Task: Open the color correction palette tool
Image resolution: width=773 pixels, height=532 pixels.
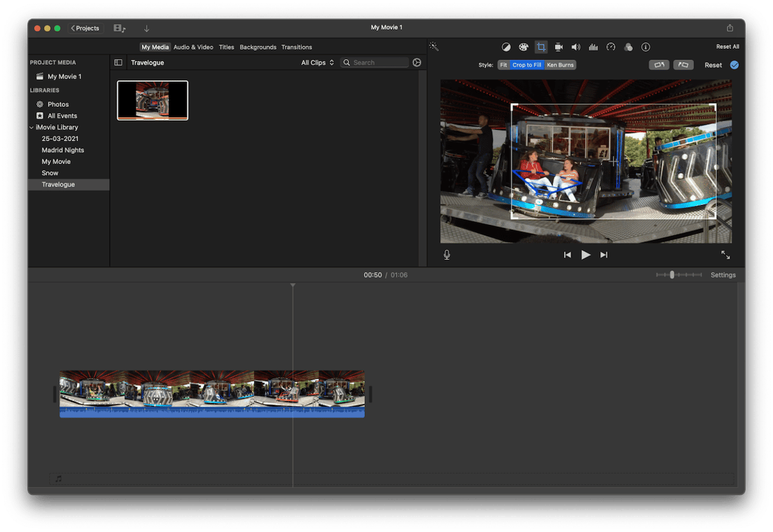Action: [523, 47]
